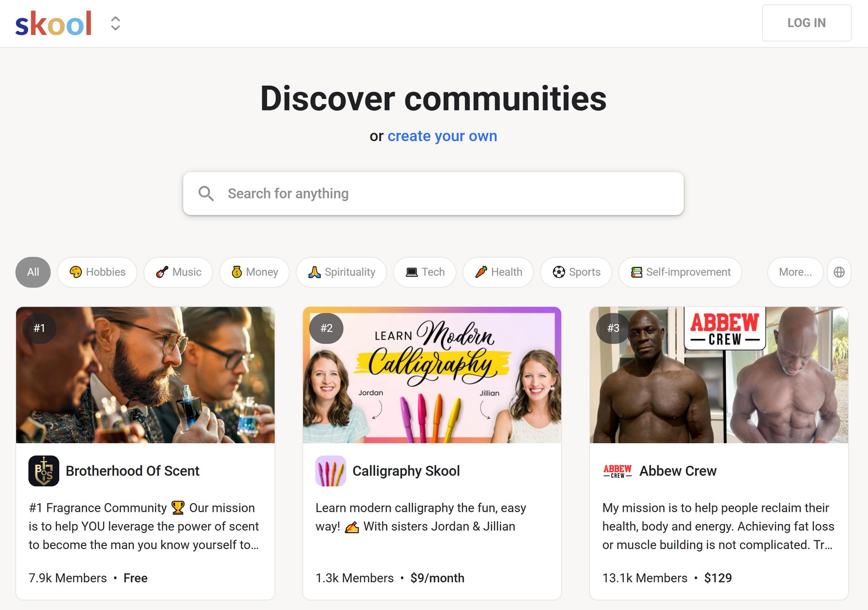Filter communities by Tech

pos(425,272)
